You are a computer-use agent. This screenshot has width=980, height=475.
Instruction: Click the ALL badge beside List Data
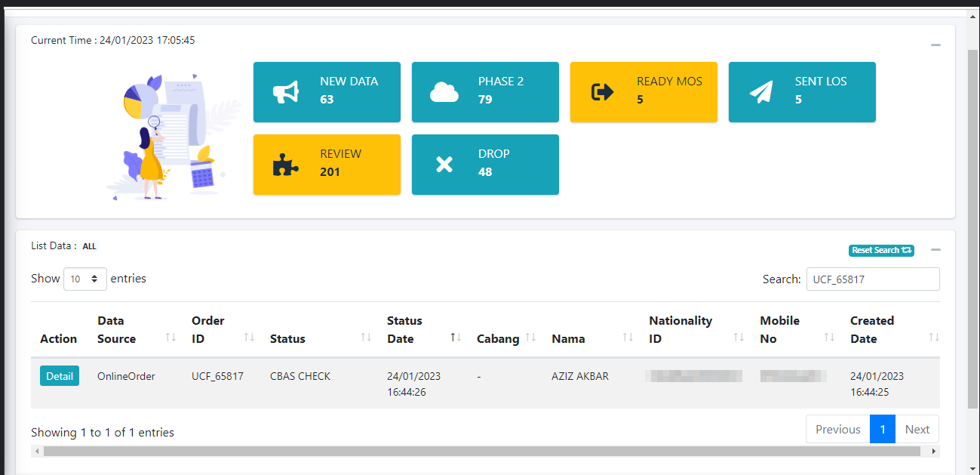tap(89, 246)
